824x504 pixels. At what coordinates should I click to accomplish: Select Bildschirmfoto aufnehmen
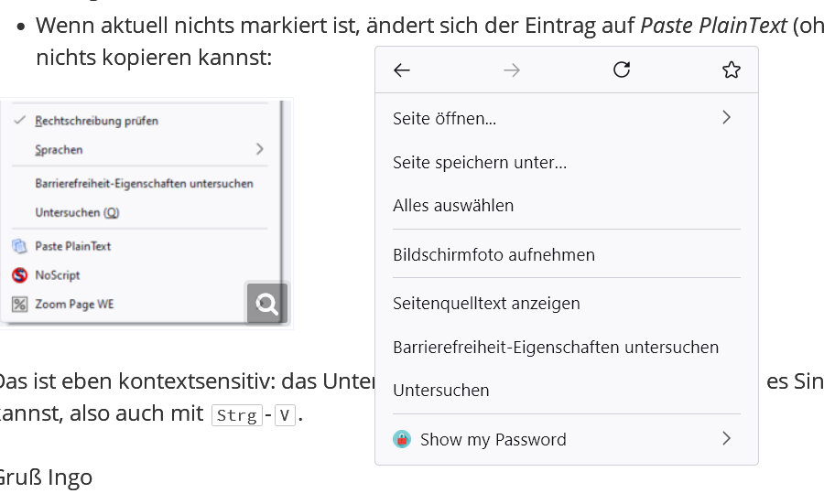point(493,255)
